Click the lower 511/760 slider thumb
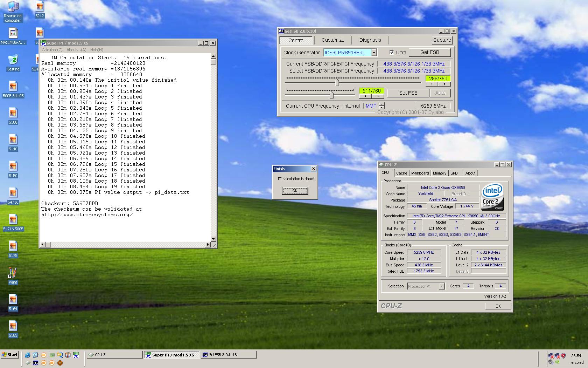Screen dimensions: 588x368 tap(331, 95)
